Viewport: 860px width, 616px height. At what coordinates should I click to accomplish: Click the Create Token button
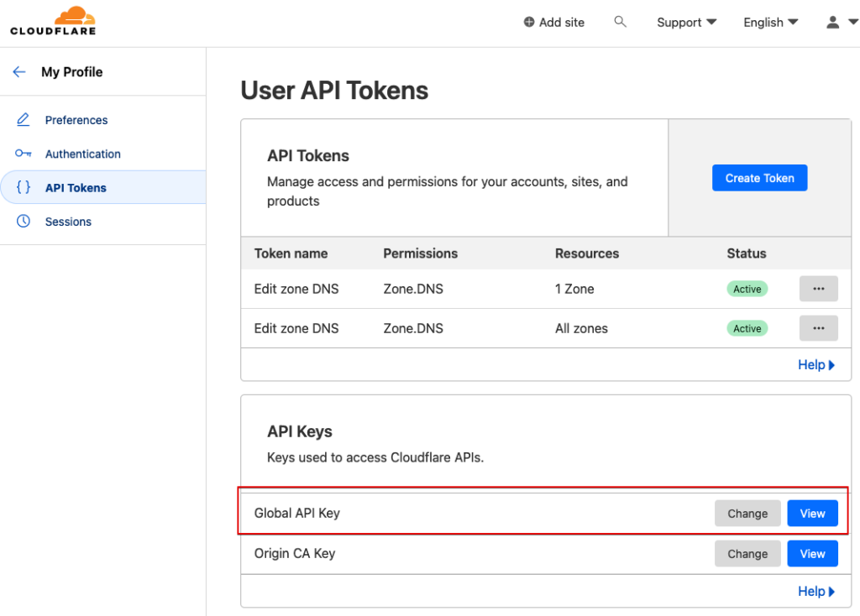[759, 178]
